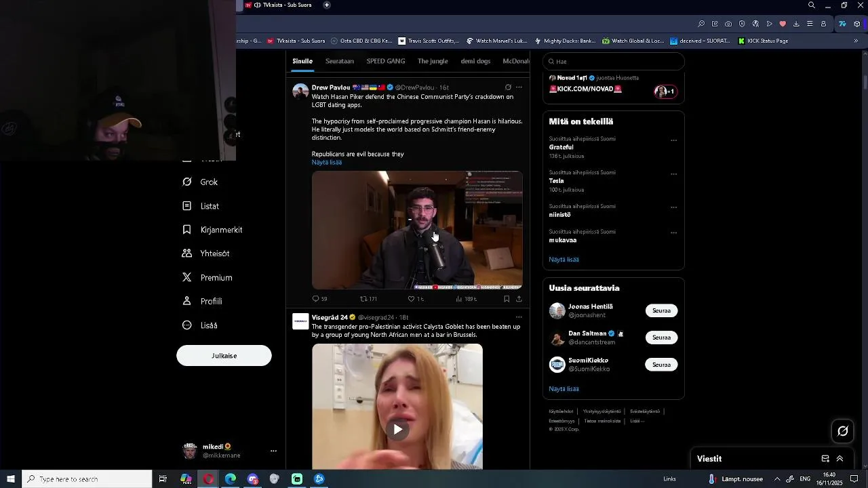Open new browser tab with plus
This screenshot has height=488, width=868.
pos(327,5)
